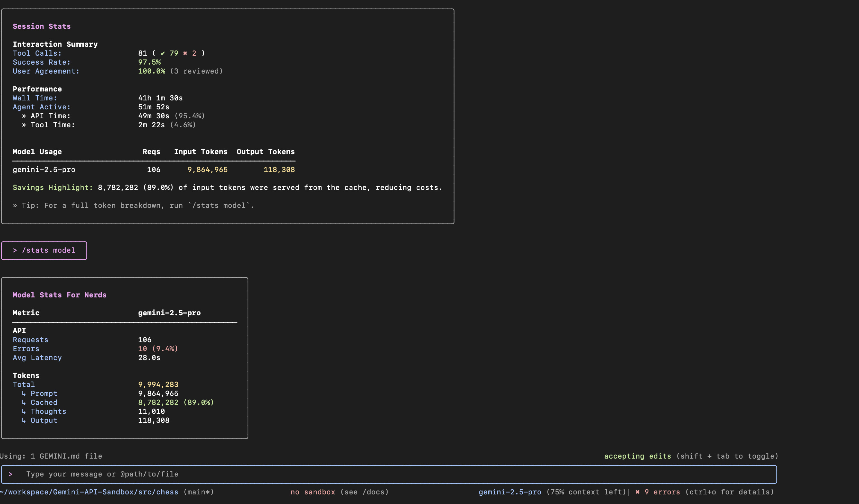Viewport: 859px width, 504px height.
Task: Click the red cross icon before '9 errors'
Action: point(638,492)
